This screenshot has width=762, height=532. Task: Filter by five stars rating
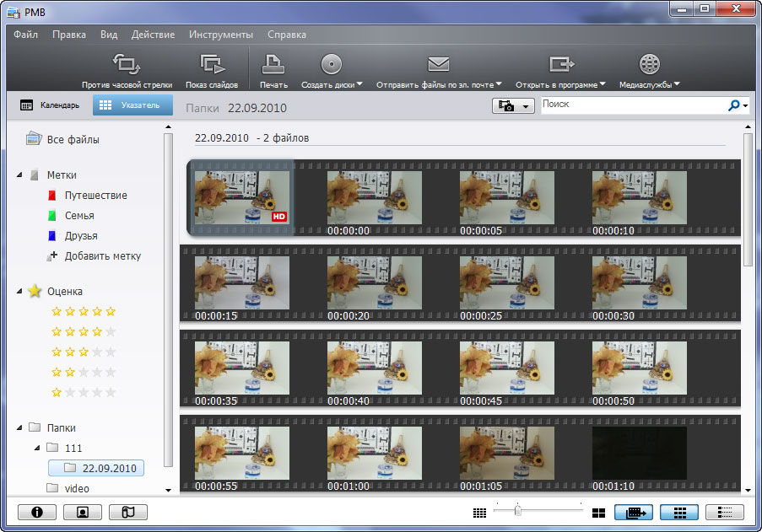tap(84, 312)
